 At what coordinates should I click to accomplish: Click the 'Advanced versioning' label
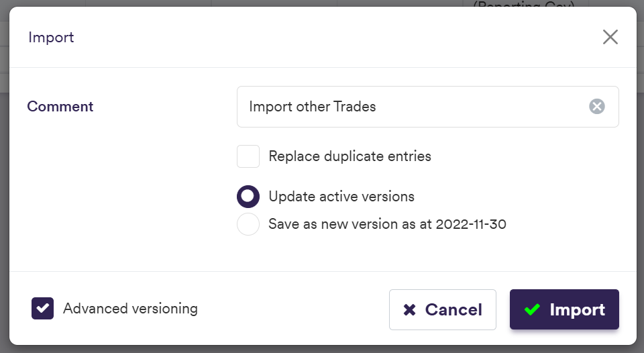[x=130, y=309]
